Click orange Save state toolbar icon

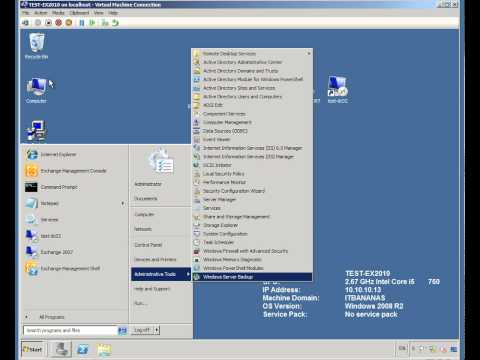[x=69, y=23]
